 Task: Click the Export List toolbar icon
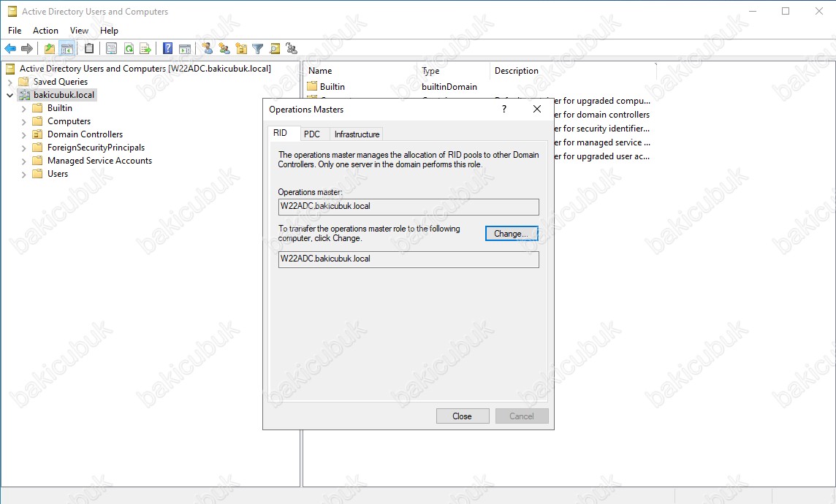(145, 49)
